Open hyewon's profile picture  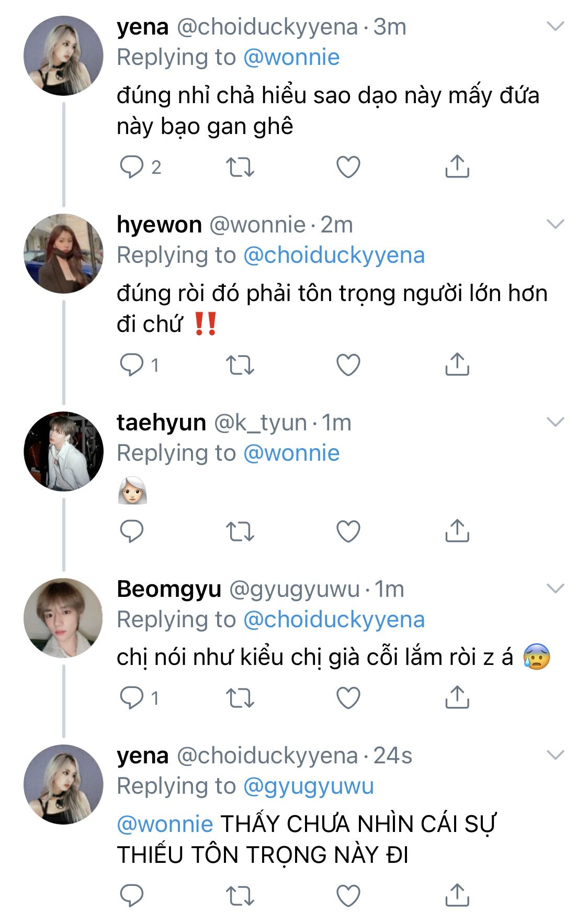point(63,253)
